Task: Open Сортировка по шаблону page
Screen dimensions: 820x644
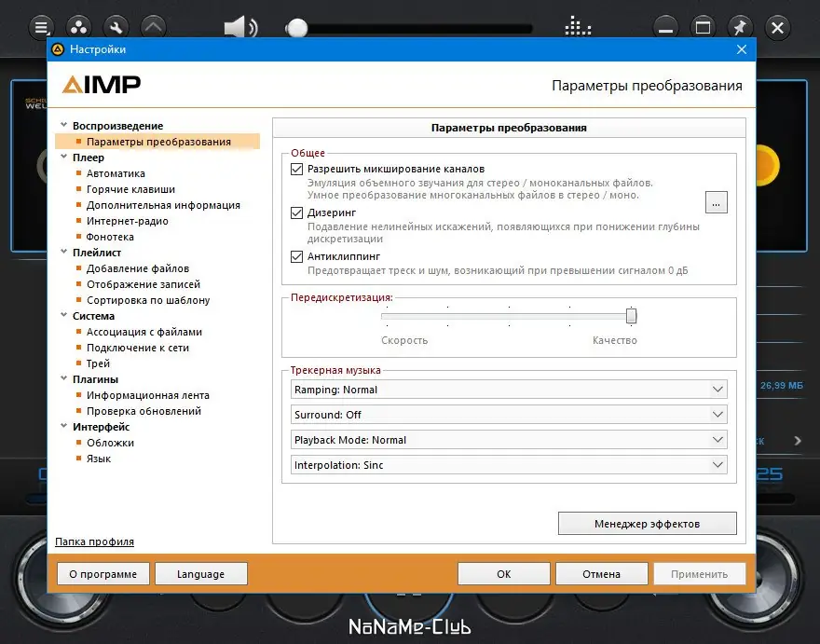Action: point(148,300)
